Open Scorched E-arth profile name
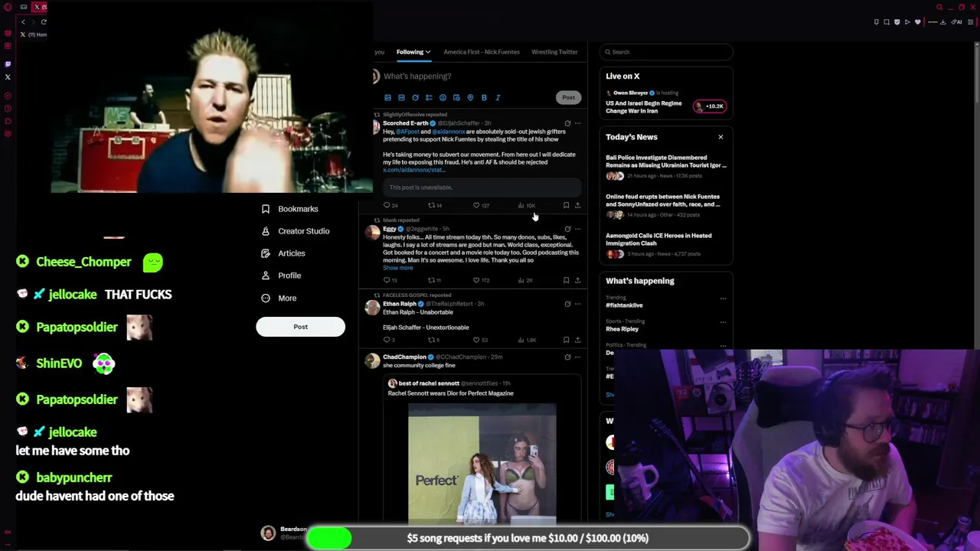This screenshot has height=551, width=980. pyautogui.click(x=405, y=123)
